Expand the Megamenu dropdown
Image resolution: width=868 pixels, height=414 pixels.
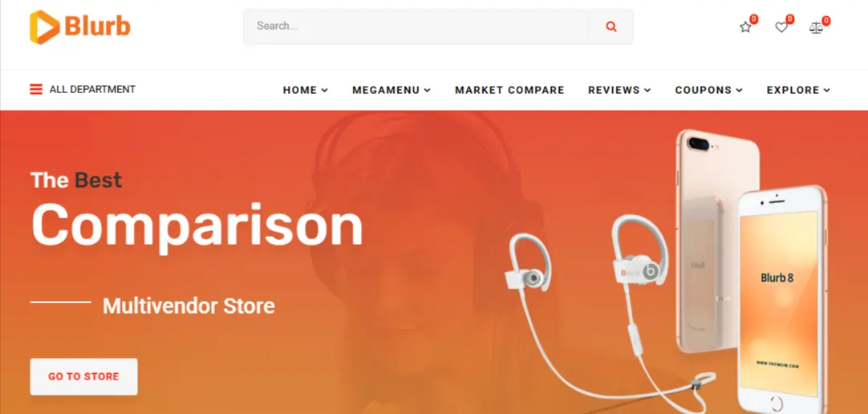click(x=391, y=90)
